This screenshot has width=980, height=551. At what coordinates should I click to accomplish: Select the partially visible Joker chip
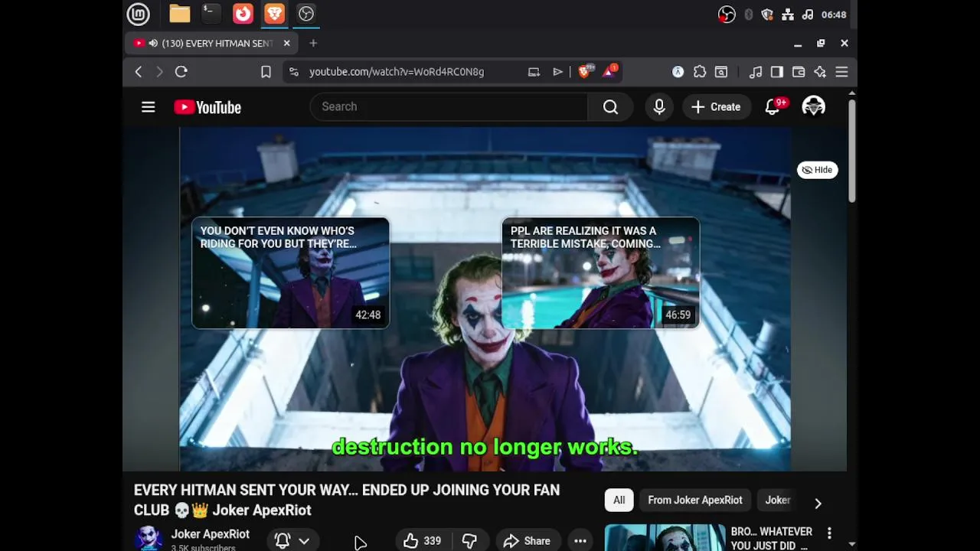point(778,500)
